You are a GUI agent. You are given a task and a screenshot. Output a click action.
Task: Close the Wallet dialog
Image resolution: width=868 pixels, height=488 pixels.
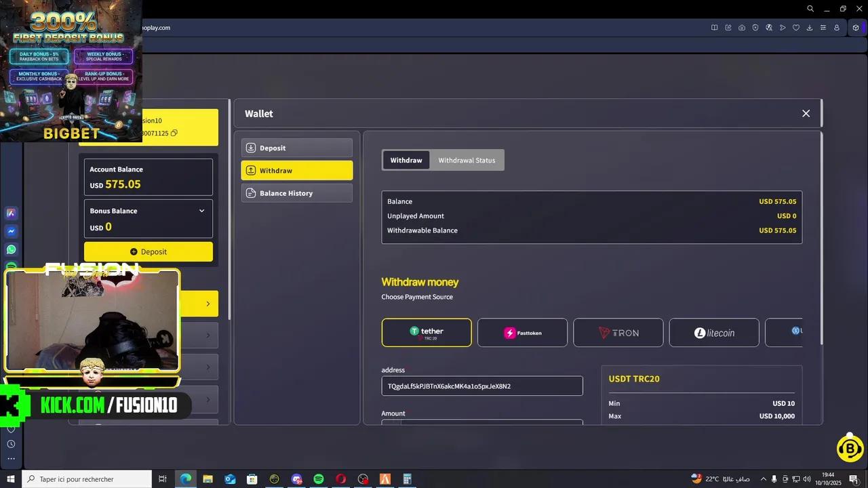pos(806,113)
